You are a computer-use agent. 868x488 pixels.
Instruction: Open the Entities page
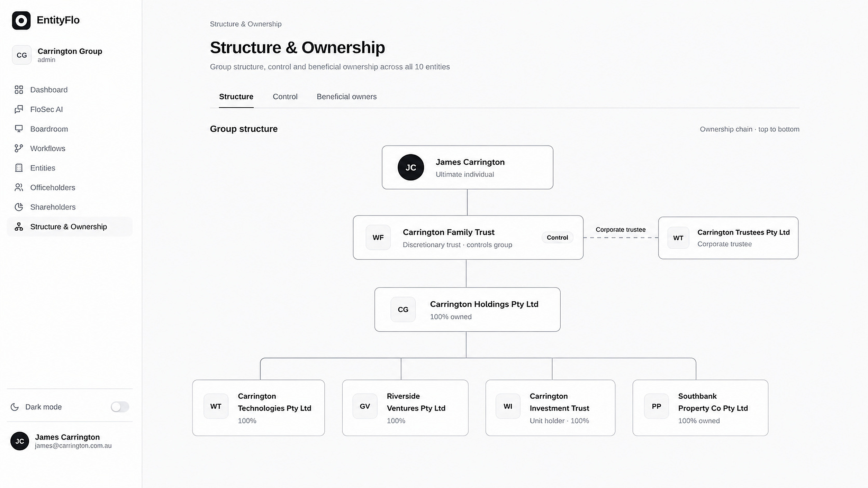[70, 168]
